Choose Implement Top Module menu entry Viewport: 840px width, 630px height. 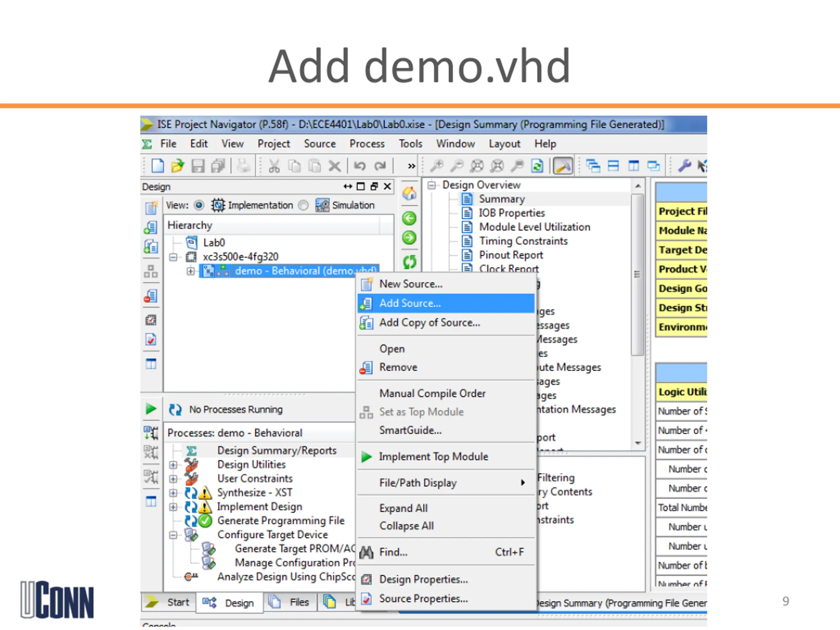[446, 457]
